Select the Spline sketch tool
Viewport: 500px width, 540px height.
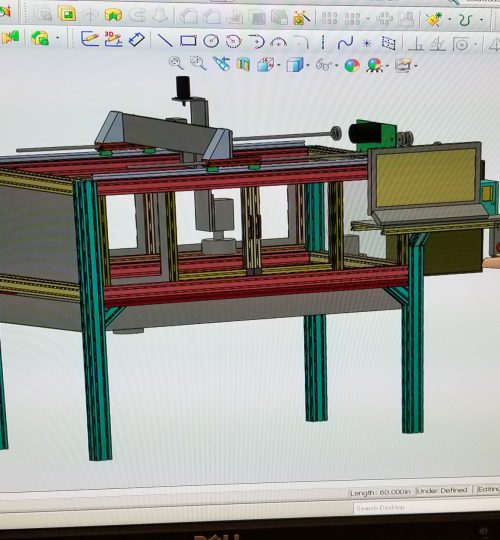coord(345,43)
